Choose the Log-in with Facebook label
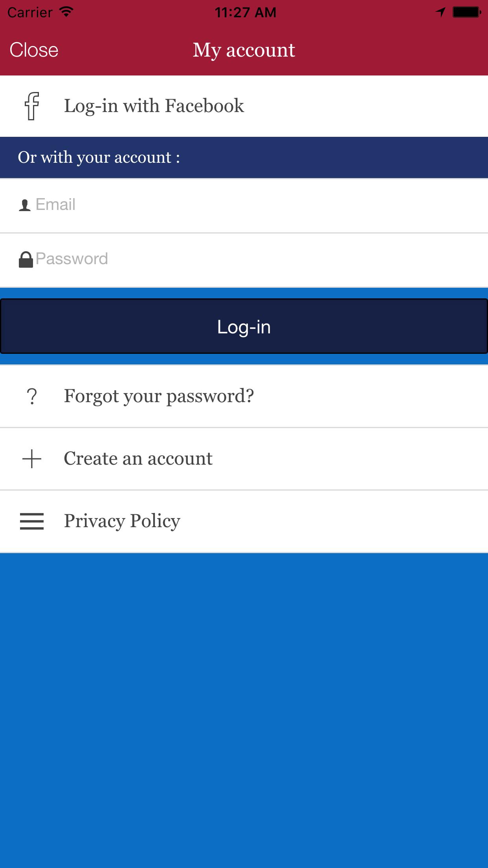The height and width of the screenshot is (868, 488). [154, 106]
